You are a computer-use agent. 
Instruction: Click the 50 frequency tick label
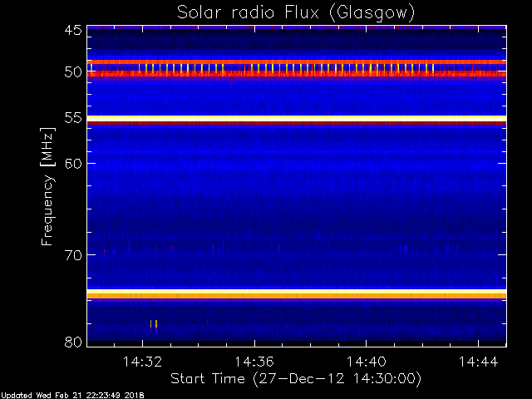[73, 72]
